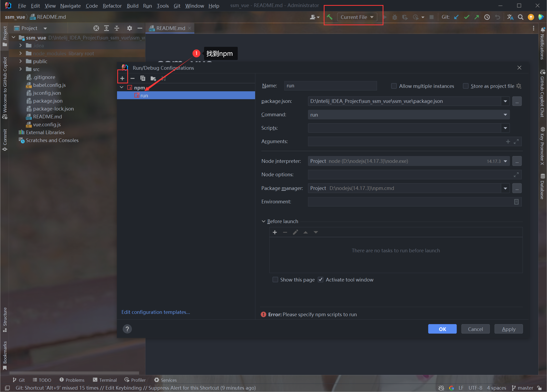Enable Allow multiple instances
This screenshot has width=547, height=392.
tap(394, 86)
